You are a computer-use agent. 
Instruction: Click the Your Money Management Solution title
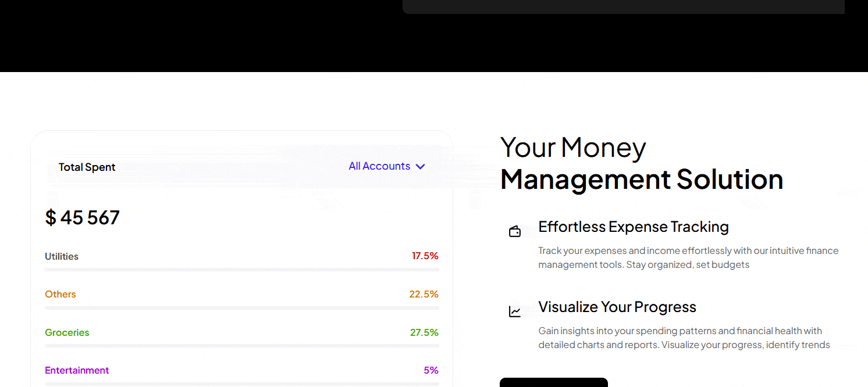click(x=641, y=163)
